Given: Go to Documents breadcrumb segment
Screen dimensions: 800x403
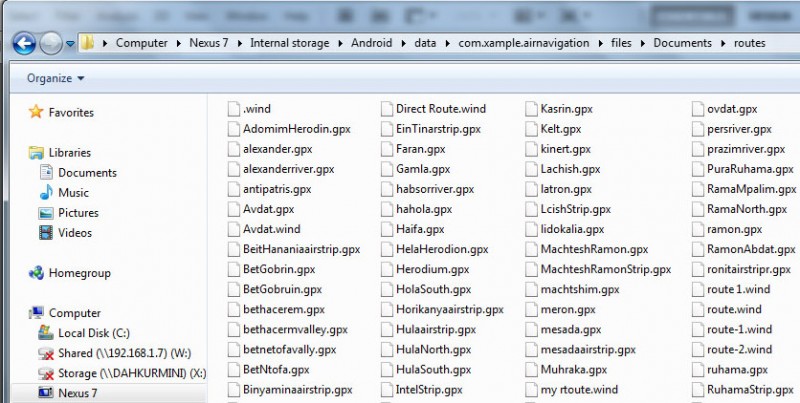Looking at the screenshot, I should 682,43.
